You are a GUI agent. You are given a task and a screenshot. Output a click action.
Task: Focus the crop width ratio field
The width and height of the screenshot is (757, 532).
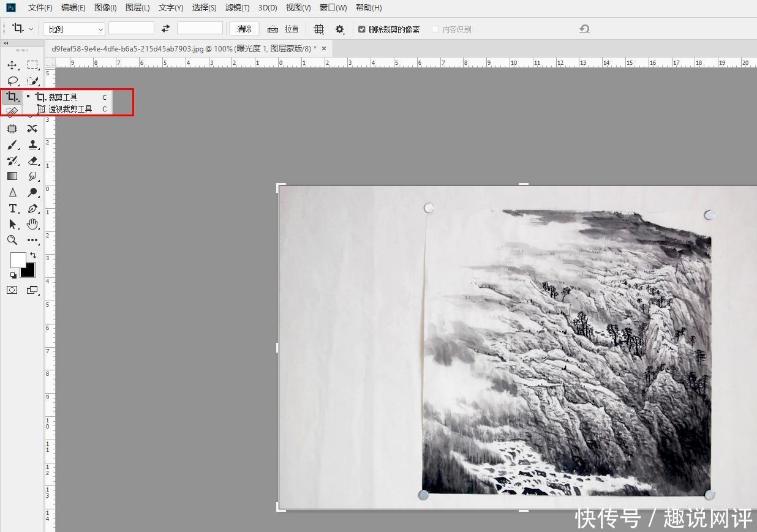point(131,28)
